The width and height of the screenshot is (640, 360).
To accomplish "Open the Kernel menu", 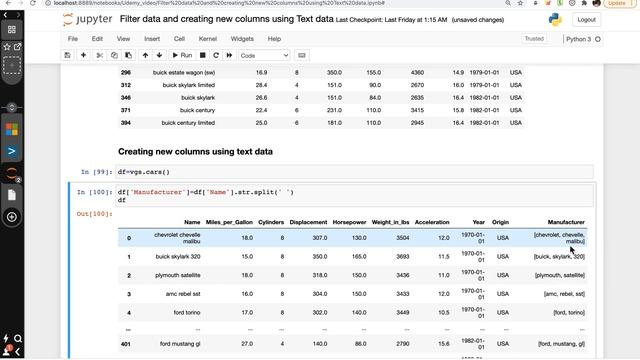I will 208,39.
